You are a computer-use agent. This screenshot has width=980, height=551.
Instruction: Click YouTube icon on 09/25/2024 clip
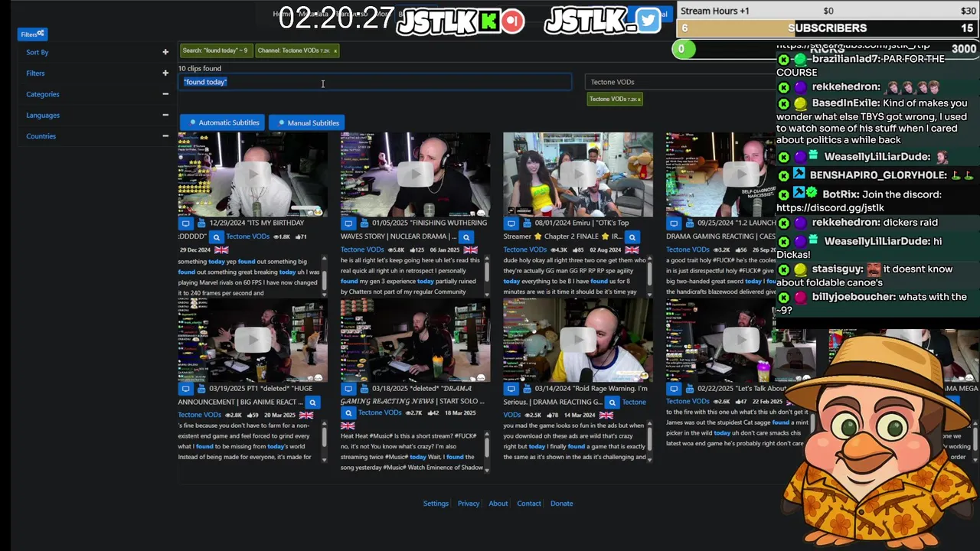pos(691,223)
